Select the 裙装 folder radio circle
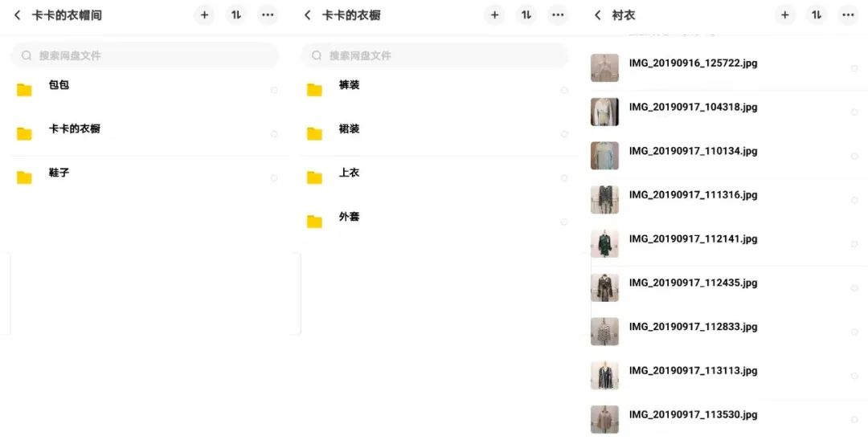The width and height of the screenshot is (868, 440). pyautogui.click(x=564, y=134)
